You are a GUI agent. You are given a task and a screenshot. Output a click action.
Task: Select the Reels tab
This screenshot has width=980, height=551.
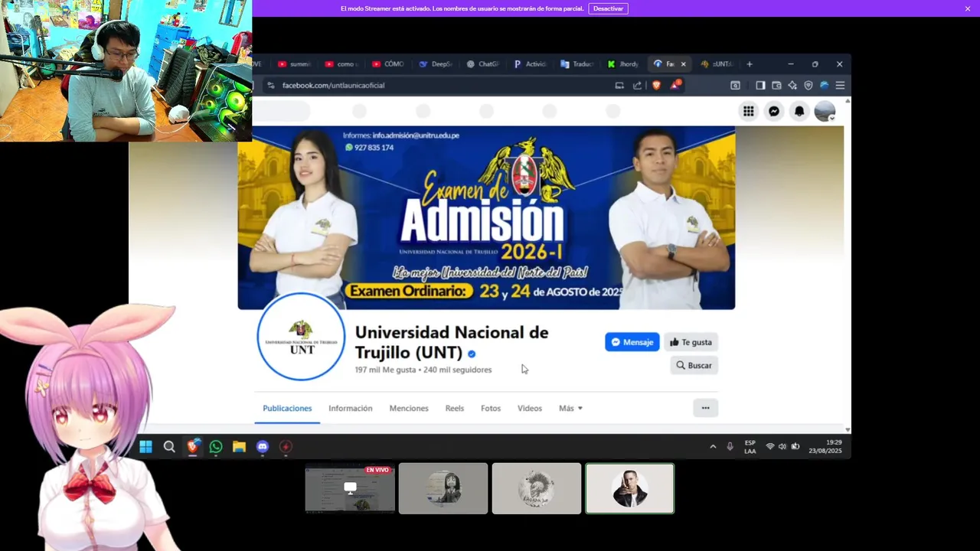coord(455,409)
